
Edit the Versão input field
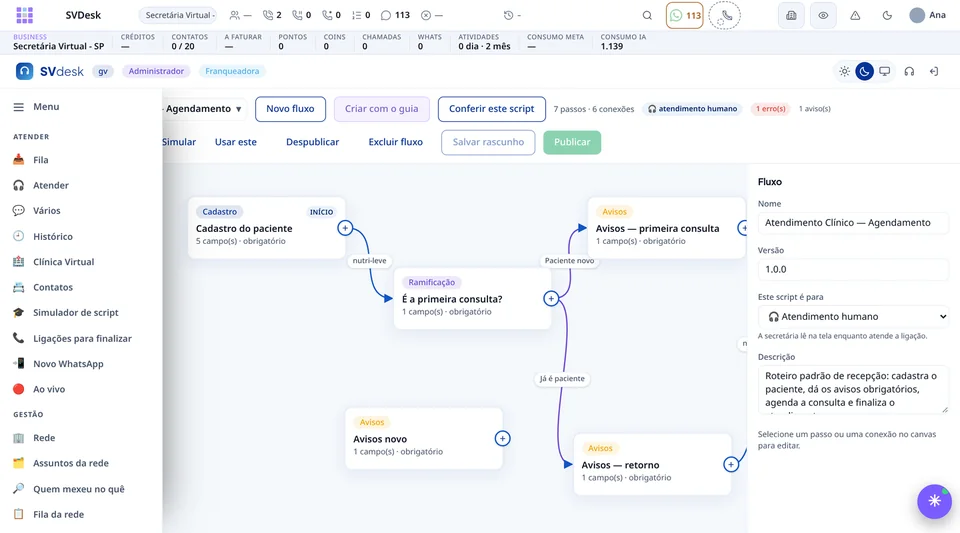[853, 269]
